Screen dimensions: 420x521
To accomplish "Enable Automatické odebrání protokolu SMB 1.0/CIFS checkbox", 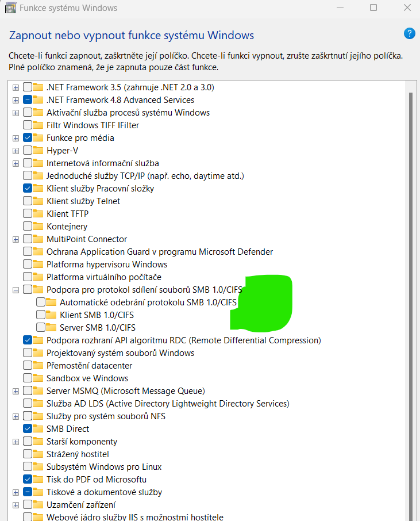I will pyautogui.click(x=41, y=302).
